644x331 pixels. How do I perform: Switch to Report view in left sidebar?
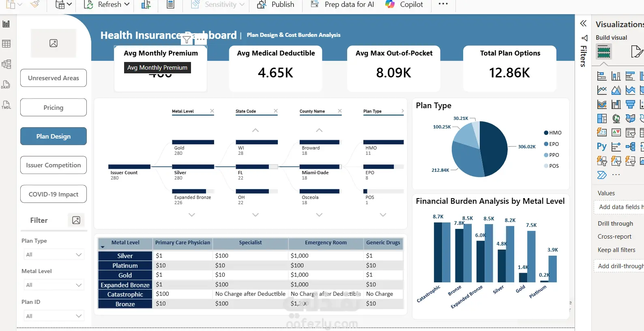(x=6, y=24)
